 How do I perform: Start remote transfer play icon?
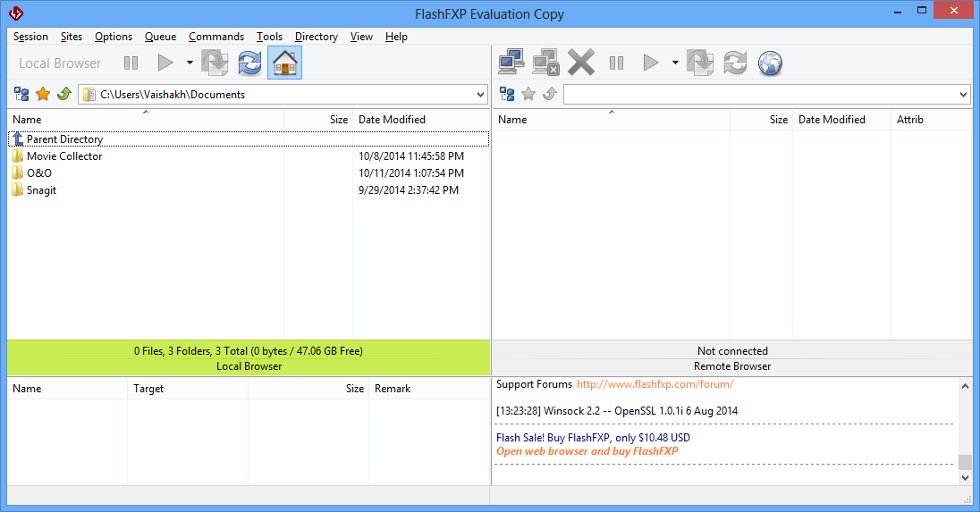651,63
